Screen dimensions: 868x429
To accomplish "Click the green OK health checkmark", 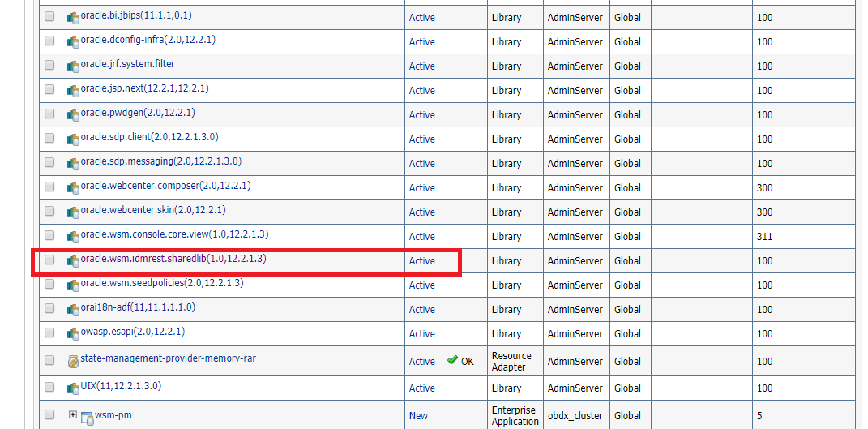I will 452,360.
